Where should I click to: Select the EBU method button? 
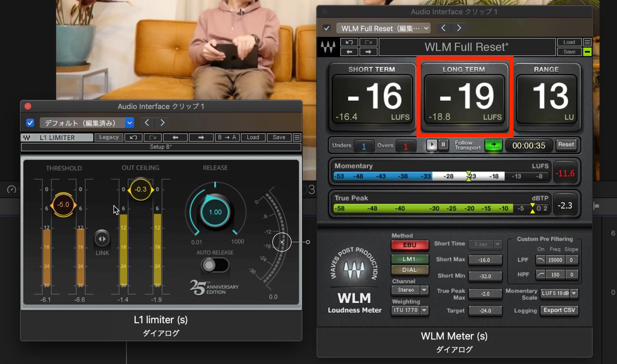[409, 245]
